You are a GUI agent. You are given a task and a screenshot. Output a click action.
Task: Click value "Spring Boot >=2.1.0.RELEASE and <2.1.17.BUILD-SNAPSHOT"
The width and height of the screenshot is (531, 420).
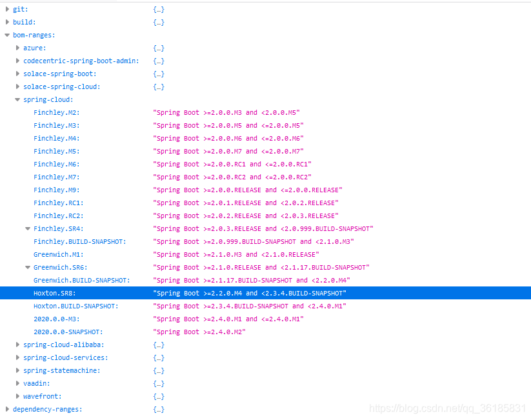(261, 267)
